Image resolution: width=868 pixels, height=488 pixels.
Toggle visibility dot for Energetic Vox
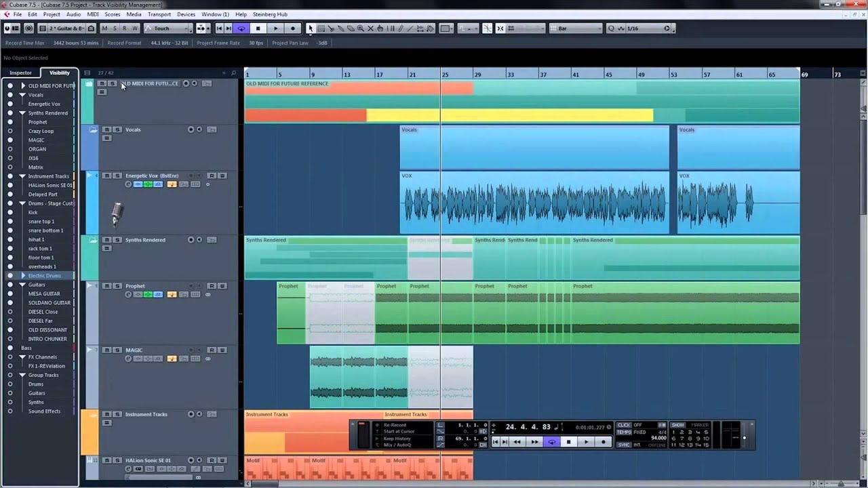pyautogui.click(x=10, y=104)
